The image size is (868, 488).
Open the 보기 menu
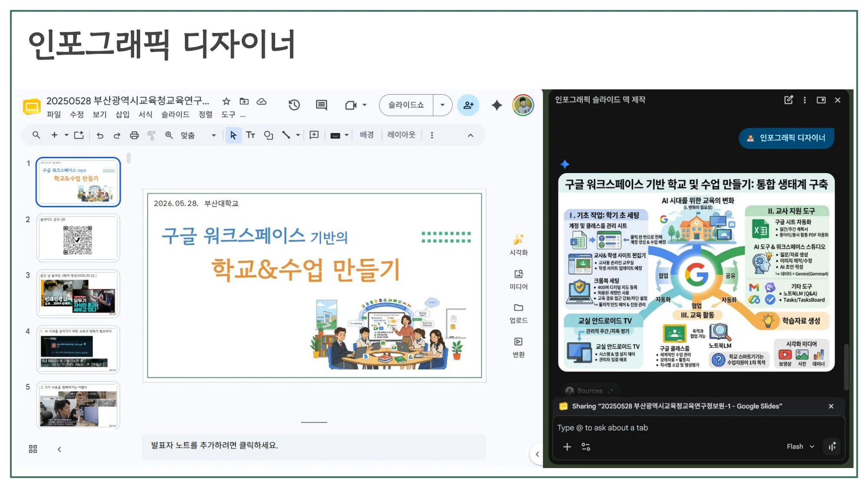tap(100, 115)
